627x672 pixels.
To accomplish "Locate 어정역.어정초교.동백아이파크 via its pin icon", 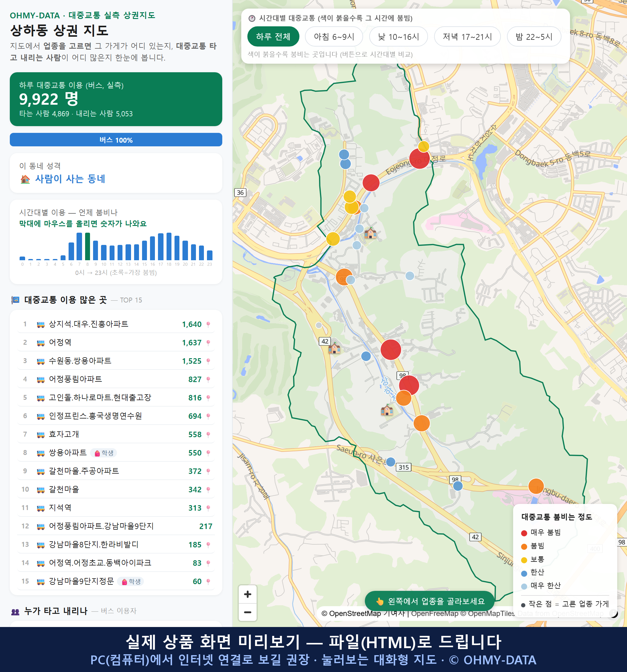I will coord(208,563).
